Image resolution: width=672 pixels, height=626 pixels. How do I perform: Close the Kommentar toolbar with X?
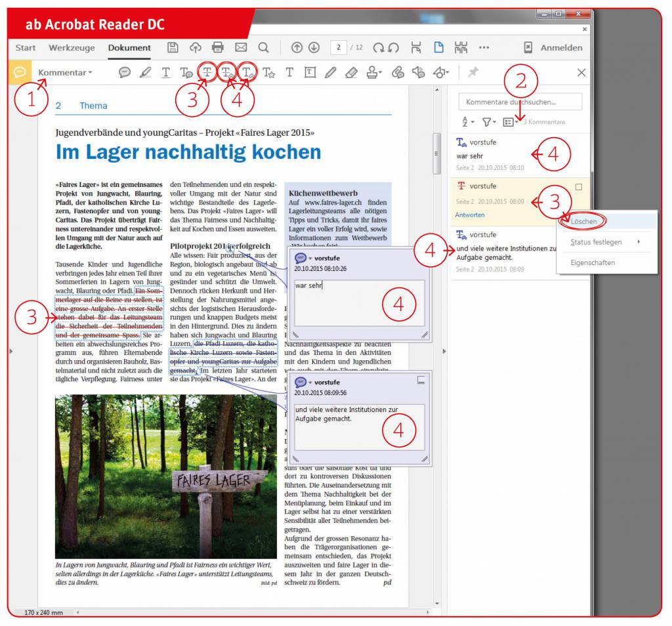click(581, 72)
